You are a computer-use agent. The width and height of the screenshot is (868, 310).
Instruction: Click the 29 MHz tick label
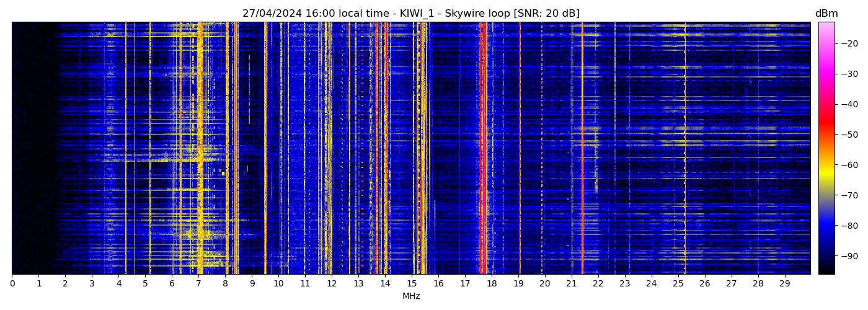click(x=784, y=284)
